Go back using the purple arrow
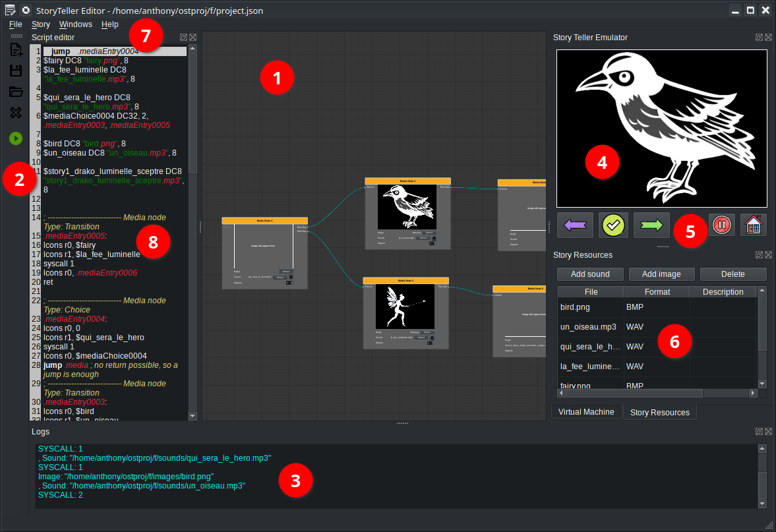Image resolution: width=776 pixels, height=532 pixels. [575, 225]
